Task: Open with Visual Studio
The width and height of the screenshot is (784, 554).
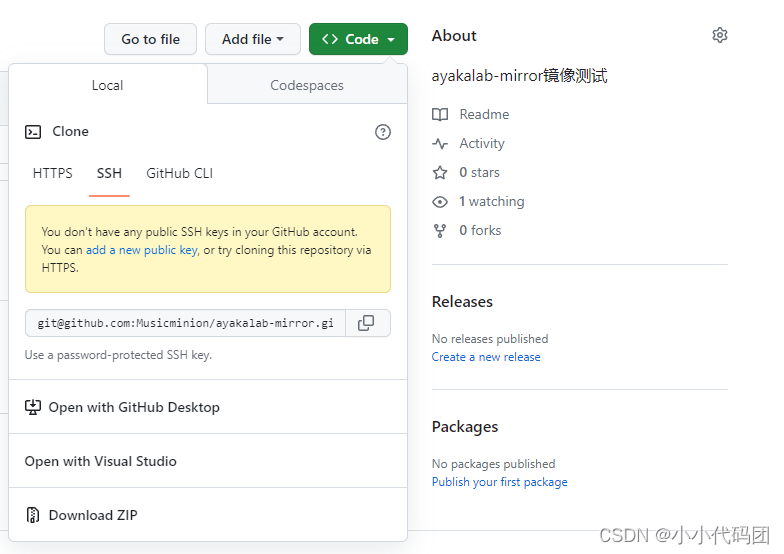Action: click(208, 461)
